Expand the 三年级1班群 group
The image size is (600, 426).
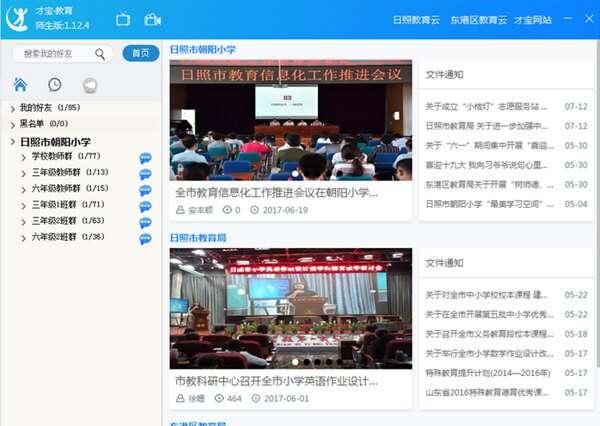pos(23,205)
